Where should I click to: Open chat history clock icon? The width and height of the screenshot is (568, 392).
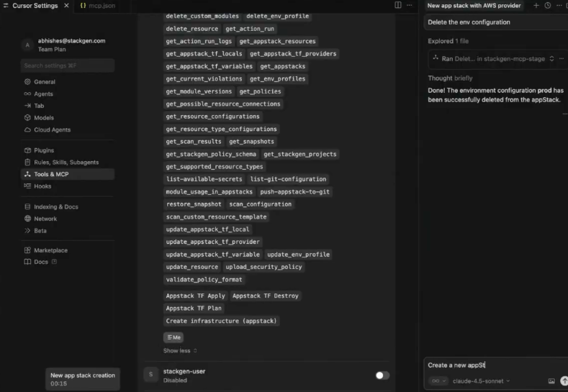click(548, 6)
